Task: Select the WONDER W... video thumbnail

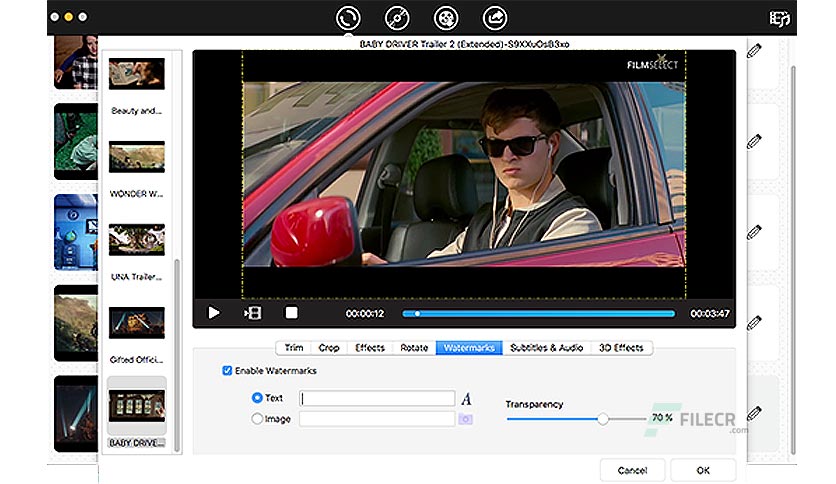Action: [137, 157]
